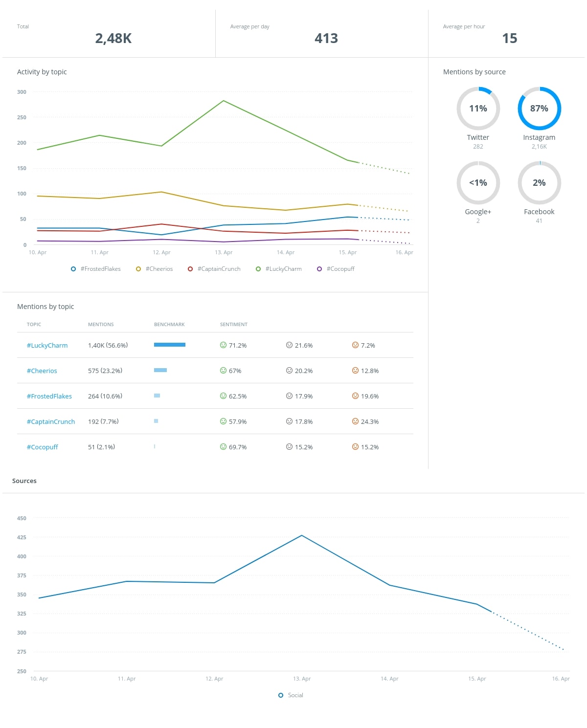This screenshot has width=587, height=728.
Task: Click the 192 (7.7%) mentions value
Action: tap(103, 421)
